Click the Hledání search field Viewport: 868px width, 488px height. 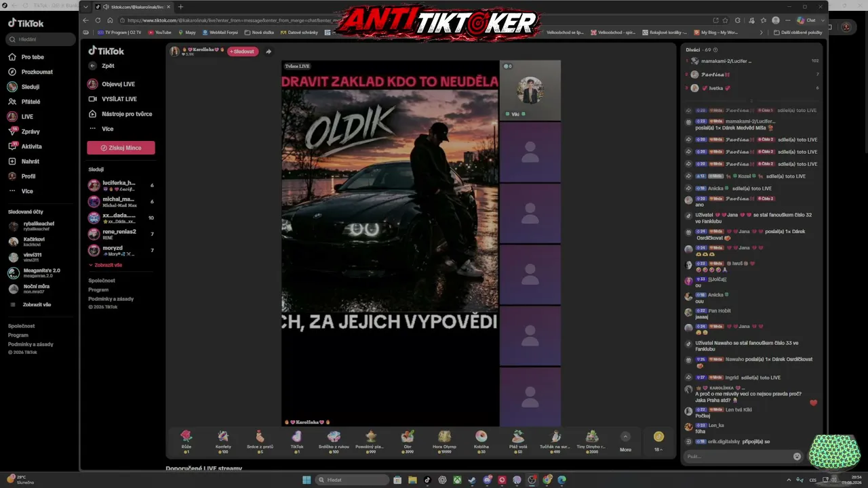(x=40, y=39)
